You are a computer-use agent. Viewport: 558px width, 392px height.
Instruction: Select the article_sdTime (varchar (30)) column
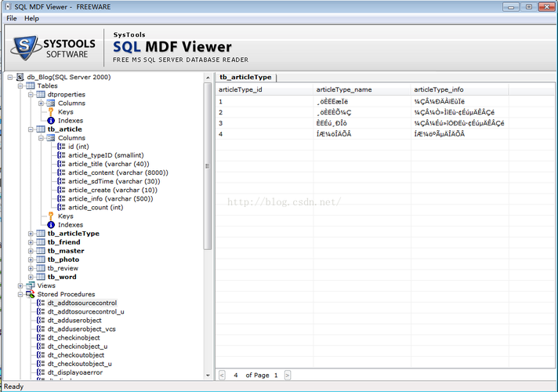(114, 181)
